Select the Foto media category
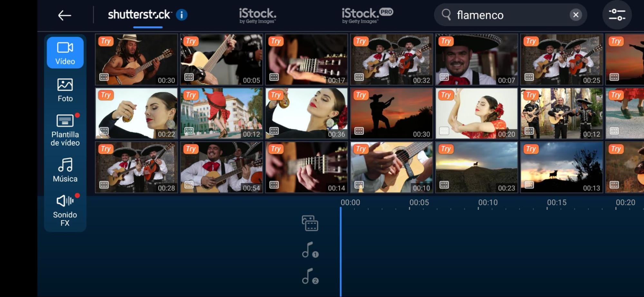Viewport: 644px width, 297px height. point(65,90)
